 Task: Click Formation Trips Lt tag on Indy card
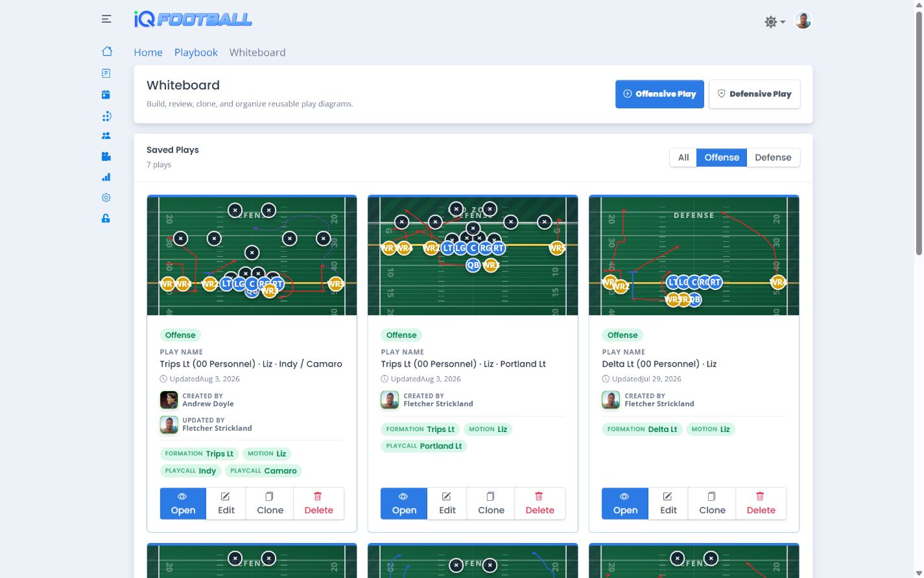point(199,454)
